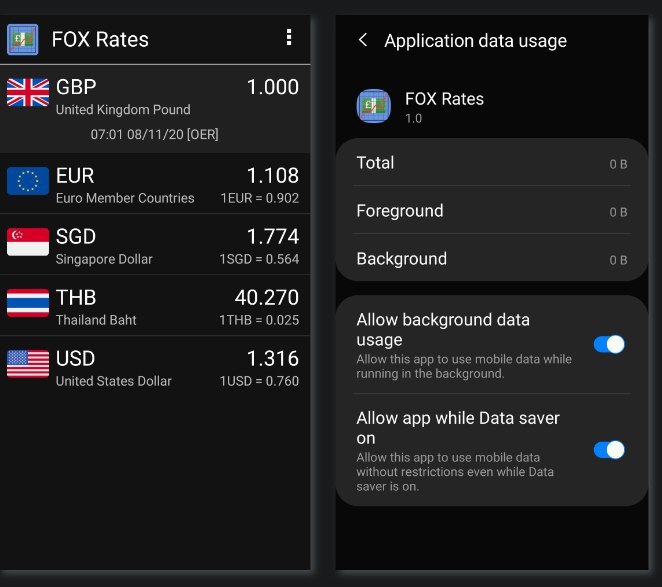Tap the GBP 1.000 base value
Viewport: 662px width, 587px height.
pos(272,87)
